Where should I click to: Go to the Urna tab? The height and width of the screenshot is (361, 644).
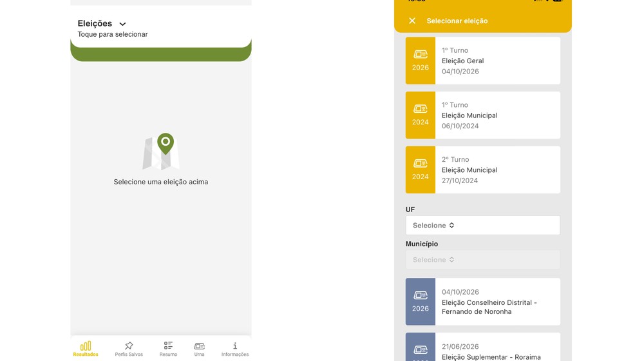(199, 348)
